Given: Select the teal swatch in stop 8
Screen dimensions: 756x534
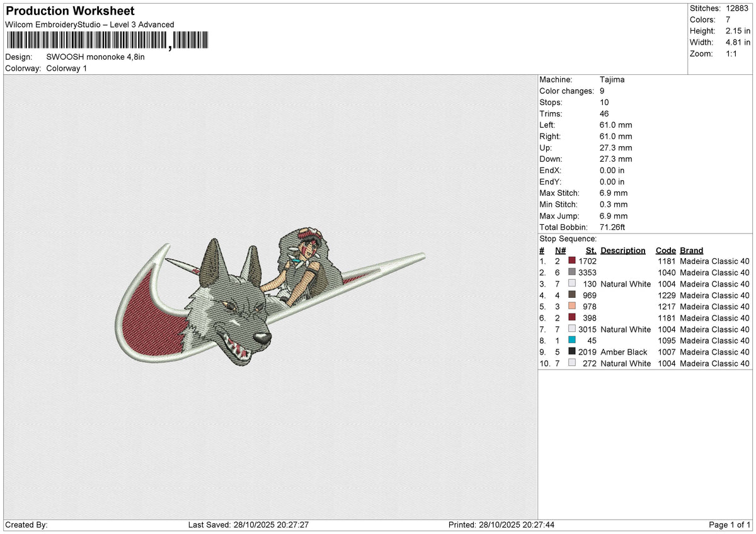Looking at the screenshot, I should coord(571,341).
